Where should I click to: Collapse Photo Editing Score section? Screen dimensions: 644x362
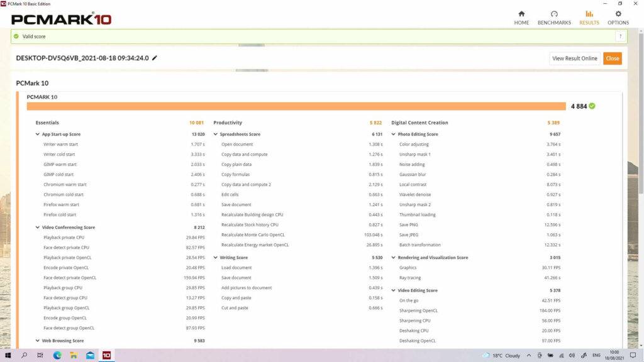(394, 134)
